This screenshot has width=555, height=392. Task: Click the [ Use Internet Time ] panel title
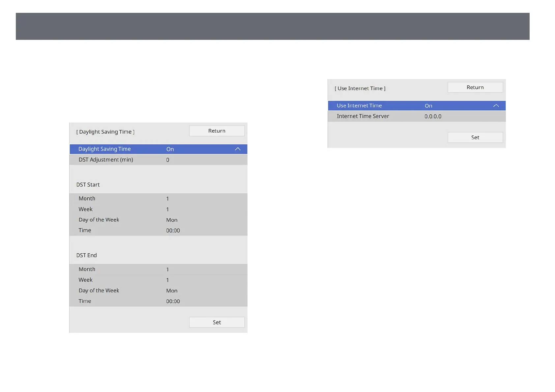(x=360, y=88)
